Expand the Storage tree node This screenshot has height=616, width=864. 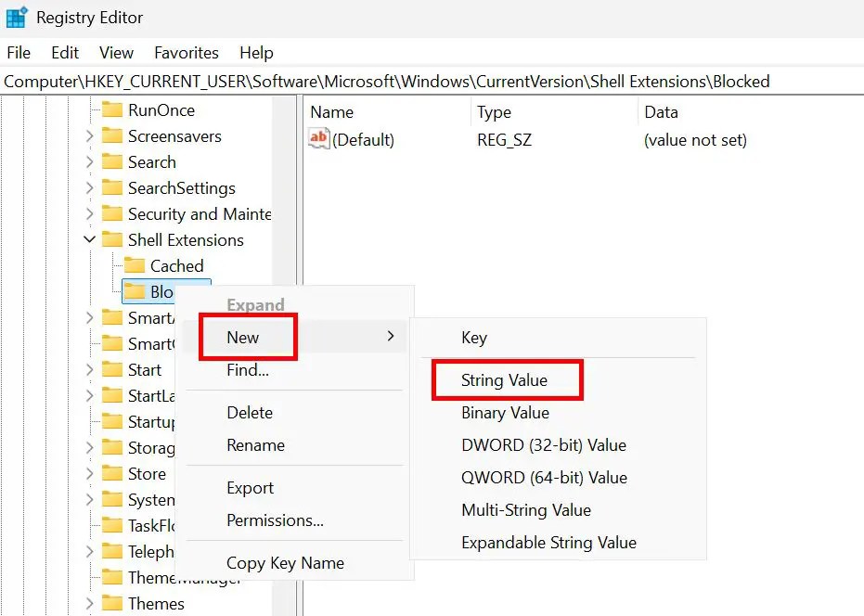90,448
